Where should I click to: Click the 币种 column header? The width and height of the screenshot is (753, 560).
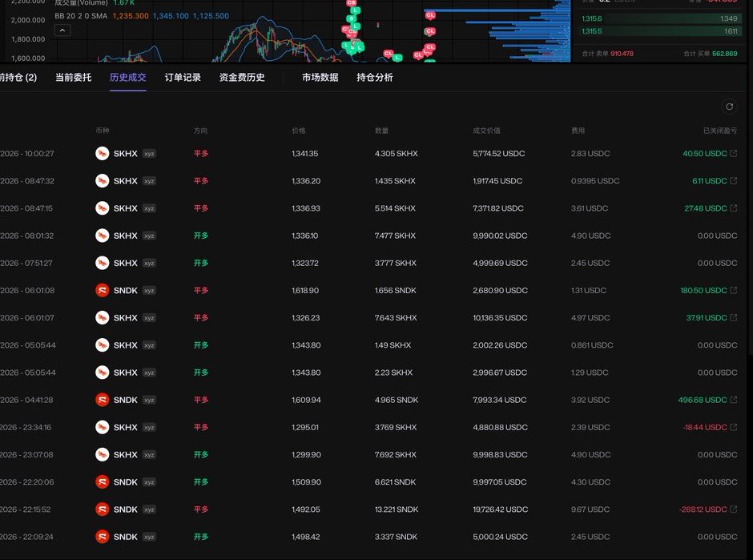point(103,130)
